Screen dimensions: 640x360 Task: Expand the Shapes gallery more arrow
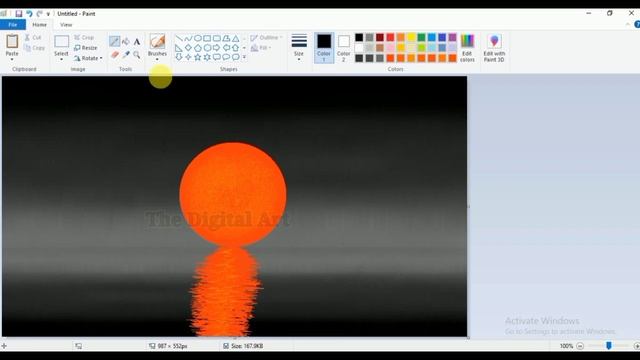tap(244, 57)
